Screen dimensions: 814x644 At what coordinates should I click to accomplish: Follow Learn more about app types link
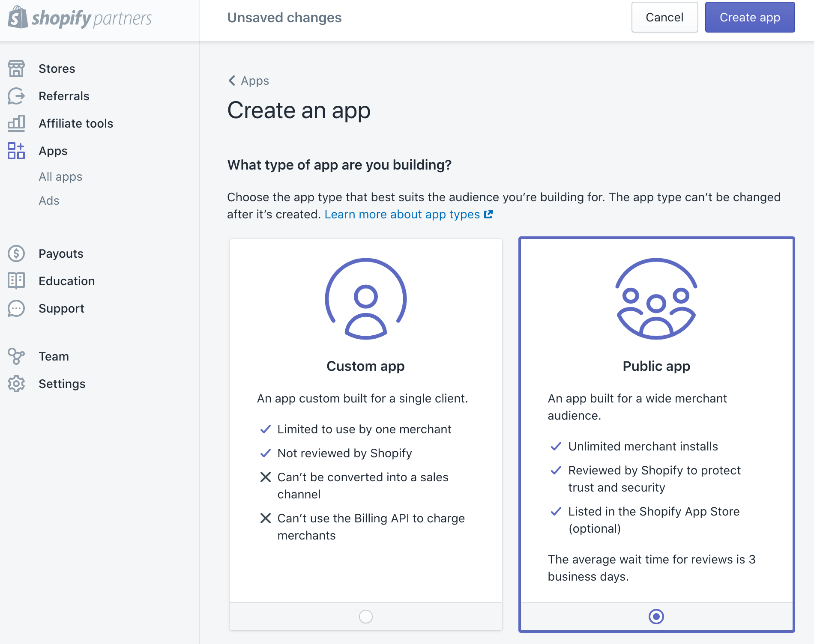click(402, 214)
